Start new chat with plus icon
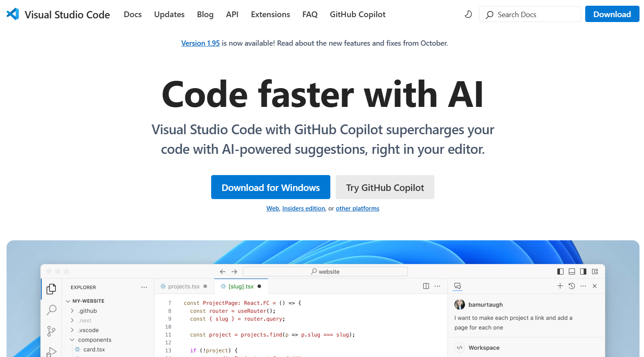Image resolution: width=644 pixels, height=357 pixels. tap(560, 286)
